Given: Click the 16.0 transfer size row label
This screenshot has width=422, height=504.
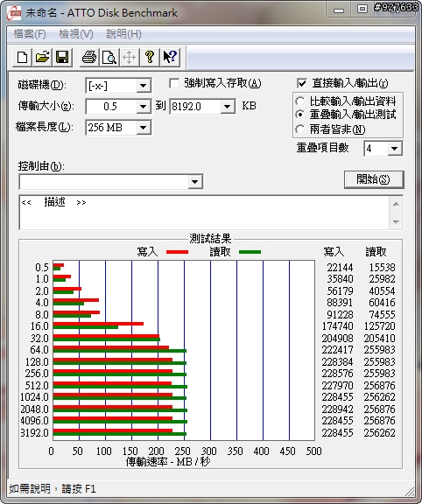Looking at the screenshot, I should click(39, 326).
